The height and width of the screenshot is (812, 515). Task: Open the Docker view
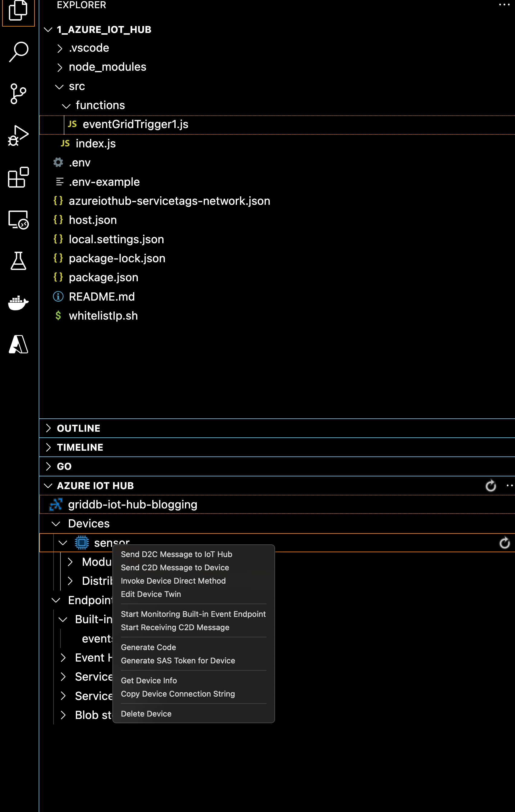pos(18,303)
